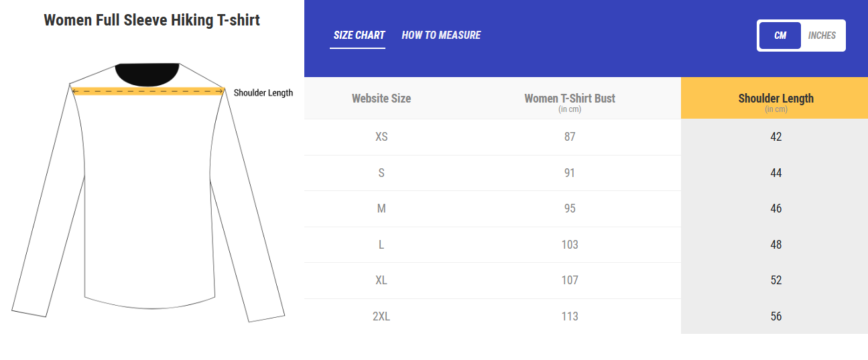Select the XL size row

586,280
